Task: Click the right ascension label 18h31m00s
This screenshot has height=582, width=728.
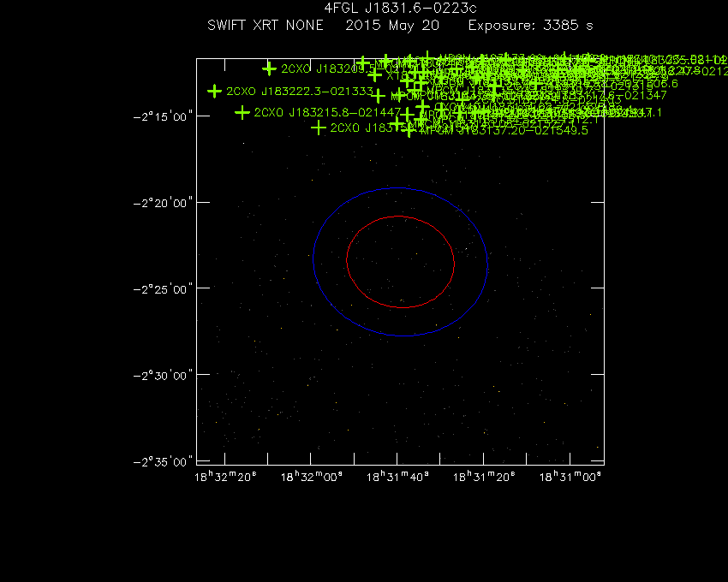Action: point(570,477)
